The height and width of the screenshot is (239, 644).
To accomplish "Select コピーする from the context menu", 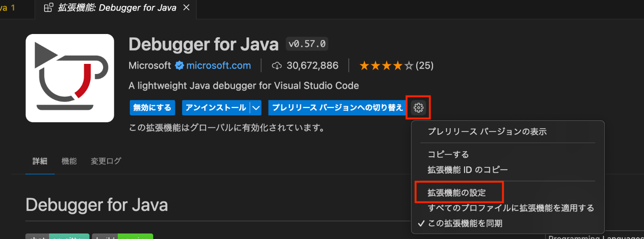I will click(x=507, y=154).
